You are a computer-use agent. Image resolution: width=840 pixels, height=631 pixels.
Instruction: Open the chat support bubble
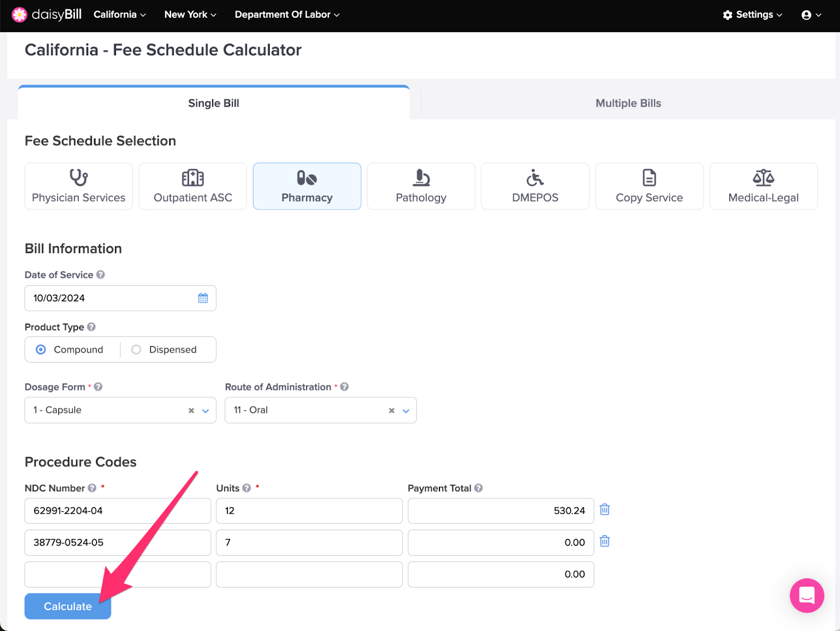[806, 595]
